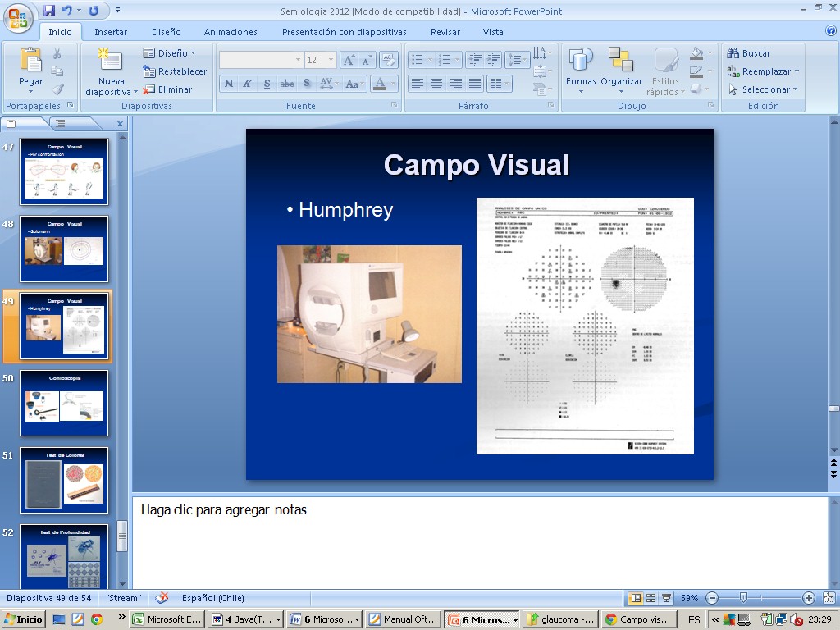Switch to slide sorter view
The image size is (840, 630).
click(651, 598)
